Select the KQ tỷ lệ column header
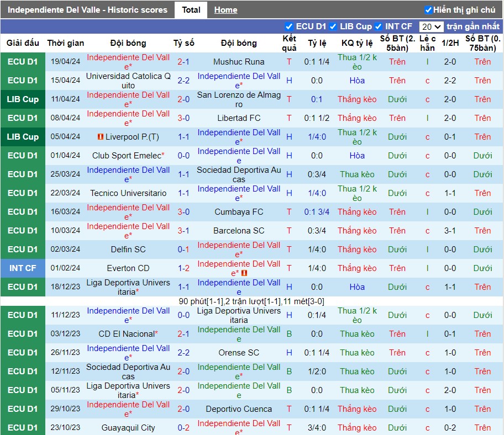 click(357, 43)
